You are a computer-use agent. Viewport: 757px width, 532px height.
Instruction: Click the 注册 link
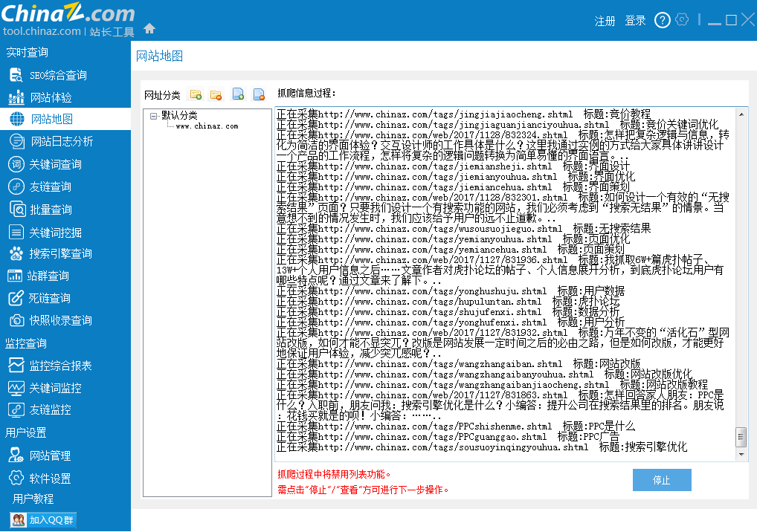(x=605, y=21)
